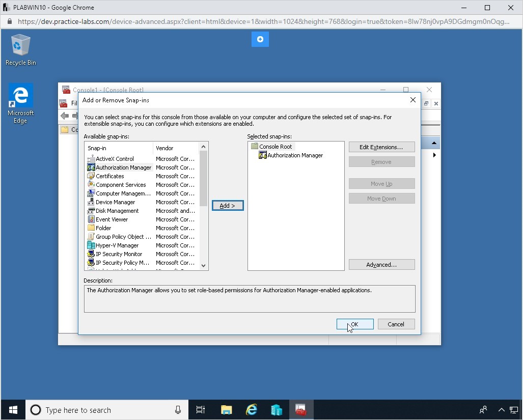Choose the Folder snap-in icon
The width and height of the screenshot is (523, 420).
click(91, 228)
